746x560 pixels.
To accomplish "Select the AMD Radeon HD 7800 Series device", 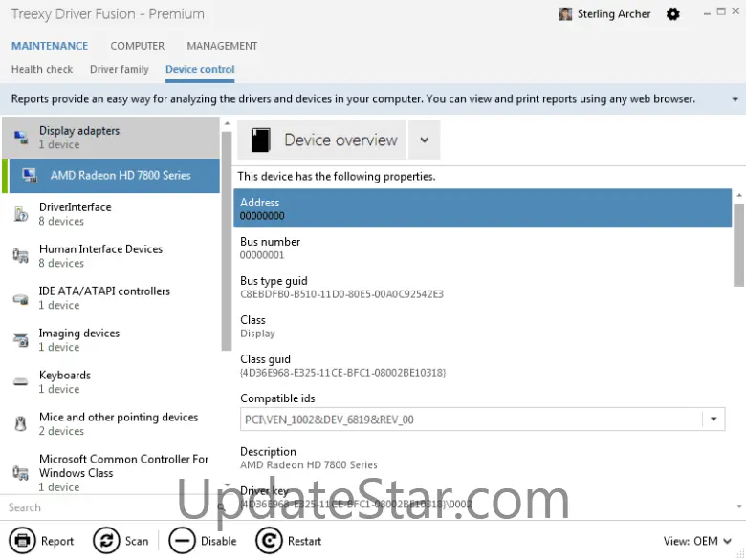I will click(x=114, y=176).
